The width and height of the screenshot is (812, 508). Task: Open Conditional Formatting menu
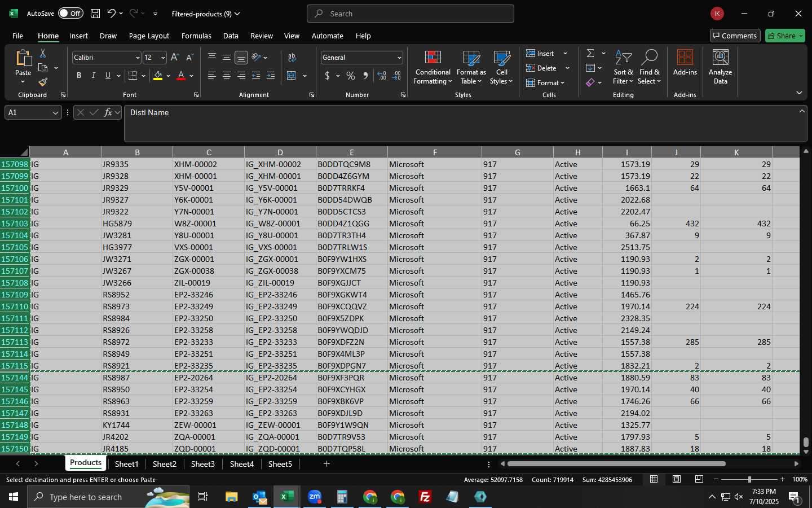[x=433, y=68]
